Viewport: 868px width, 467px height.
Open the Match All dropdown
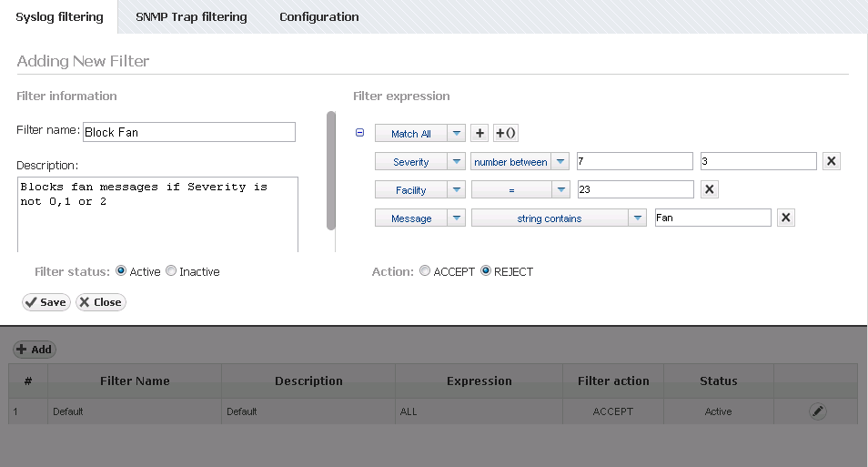click(x=456, y=134)
